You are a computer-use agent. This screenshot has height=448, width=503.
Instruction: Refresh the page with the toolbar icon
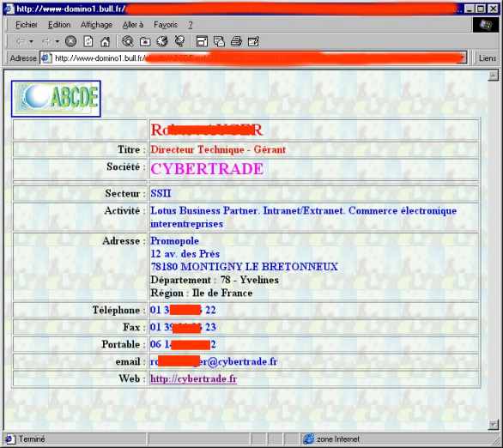coord(88,41)
